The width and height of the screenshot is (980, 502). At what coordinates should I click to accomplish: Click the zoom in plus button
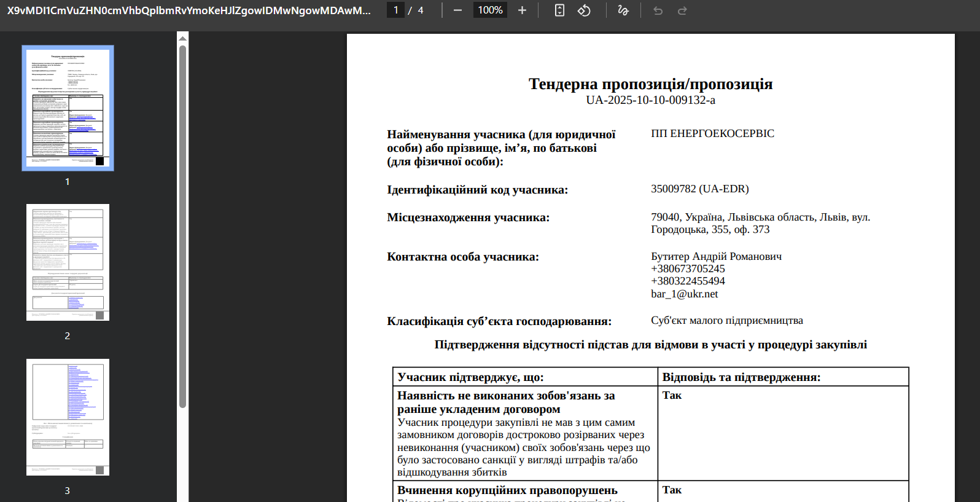pyautogui.click(x=522, y=10)
